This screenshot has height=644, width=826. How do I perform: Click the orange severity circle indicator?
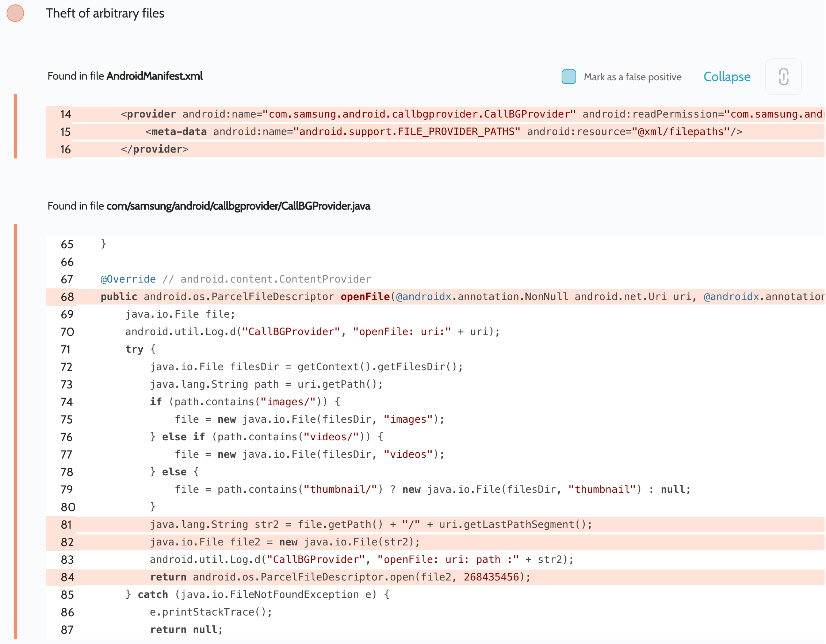pyautogui.click(x=15, y=13)
